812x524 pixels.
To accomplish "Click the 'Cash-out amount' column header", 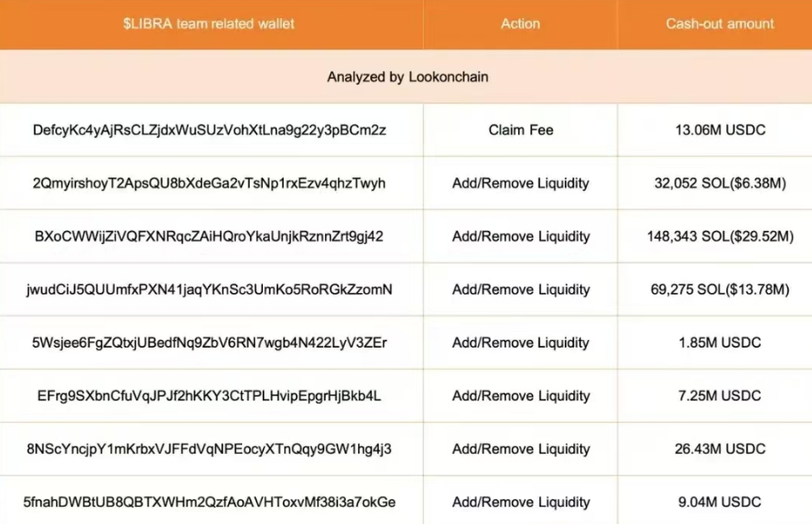I will pos(719,24).
